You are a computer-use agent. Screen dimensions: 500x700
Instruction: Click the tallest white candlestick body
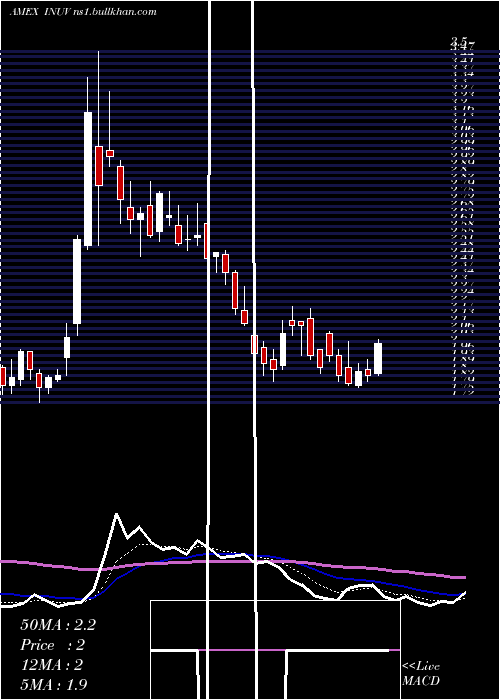[x=88, y=179]
